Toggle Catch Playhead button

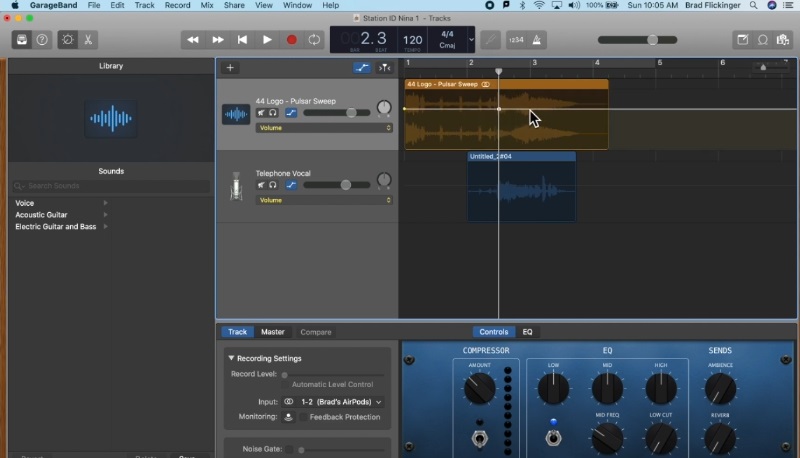click(x=384, y=68)
